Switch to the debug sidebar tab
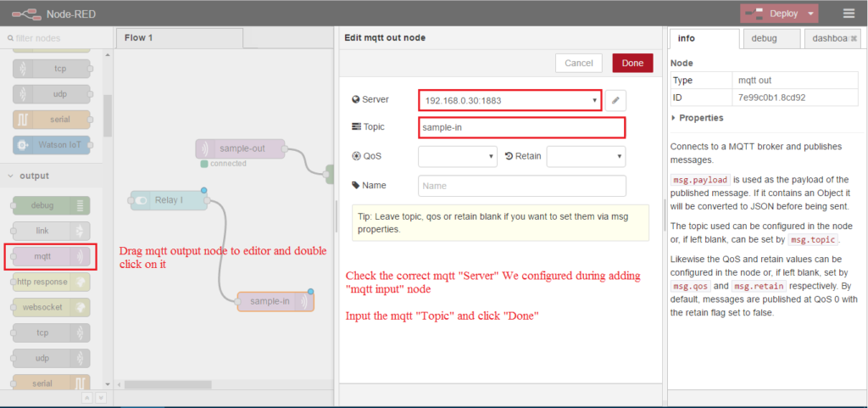This screenshot has height=408, width=868. (x=771, y=38)
